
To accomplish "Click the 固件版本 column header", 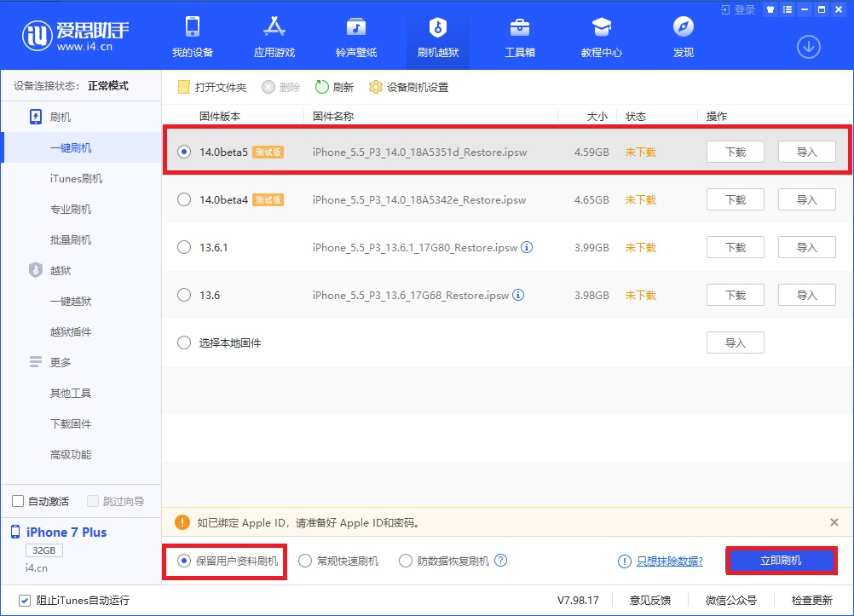I will coord(220,117).
